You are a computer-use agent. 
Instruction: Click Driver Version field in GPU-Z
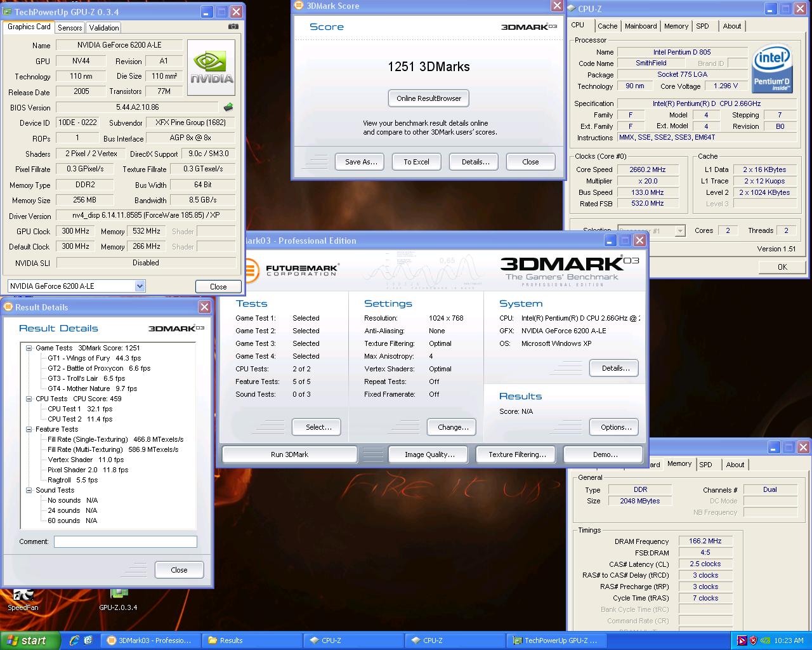tap(146, 215)
